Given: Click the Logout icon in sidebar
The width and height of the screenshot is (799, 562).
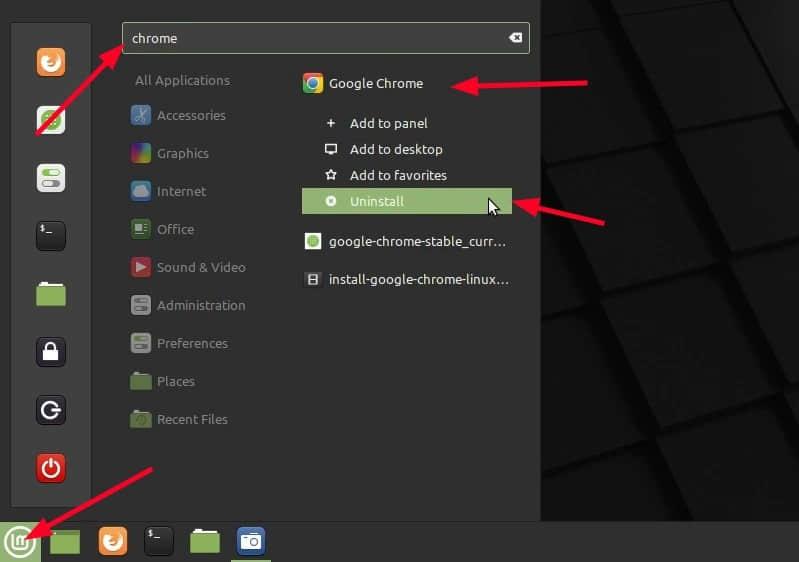Looking at the screenshot, I should click(x=51, y=410).
